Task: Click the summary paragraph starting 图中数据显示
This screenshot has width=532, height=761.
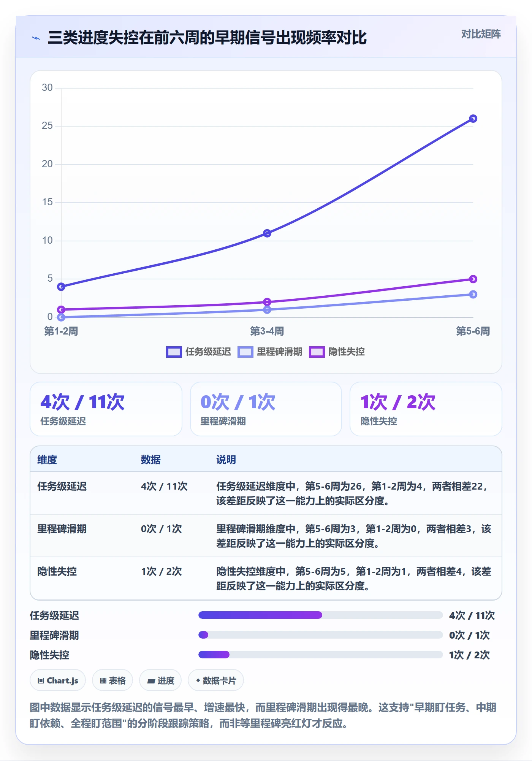Action: tap(263, 715)
